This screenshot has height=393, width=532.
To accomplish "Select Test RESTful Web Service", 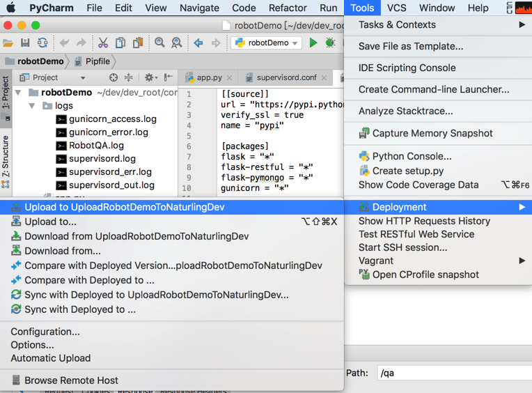I will click(438, 234).
